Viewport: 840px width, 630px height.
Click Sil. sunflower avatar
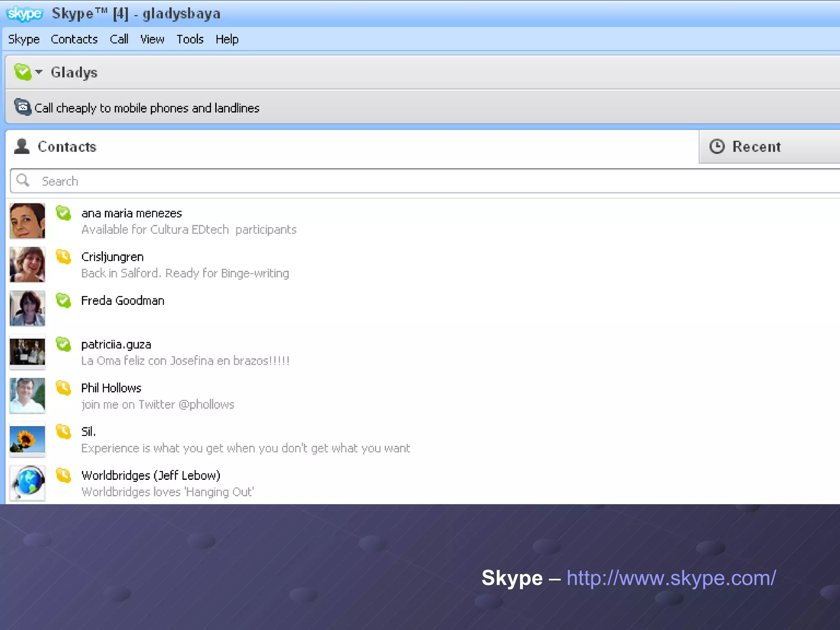pyautogui.click(x=27, y=440)
